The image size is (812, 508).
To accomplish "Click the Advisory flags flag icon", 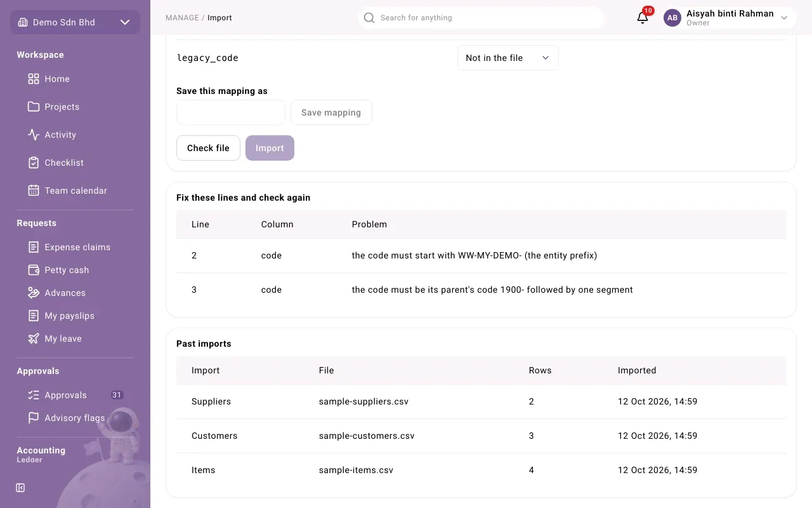I will [34, 418].
